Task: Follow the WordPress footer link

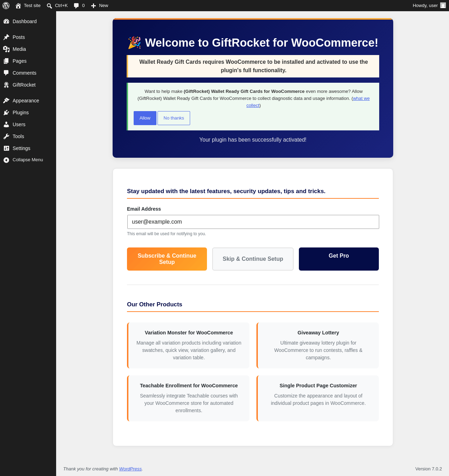Action: (130, 469)
